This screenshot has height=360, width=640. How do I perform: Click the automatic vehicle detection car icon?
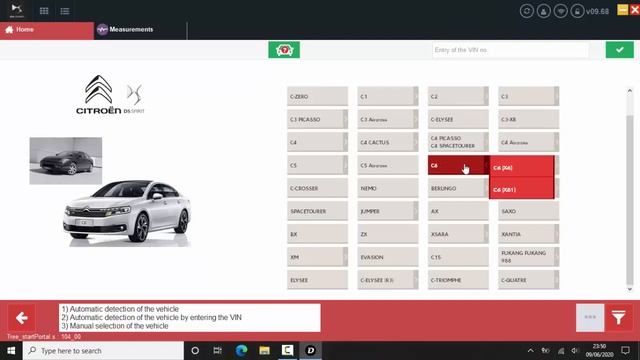tap(284, 50)
